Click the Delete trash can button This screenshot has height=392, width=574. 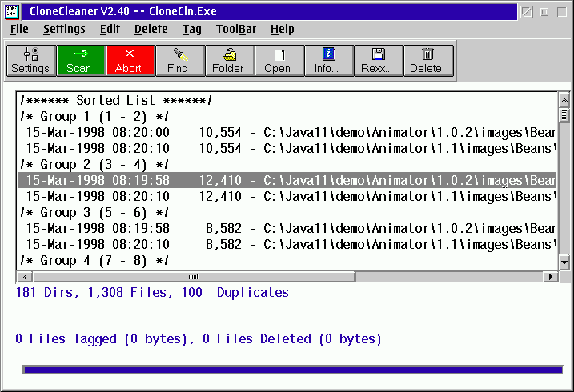(x=428, y=61)
